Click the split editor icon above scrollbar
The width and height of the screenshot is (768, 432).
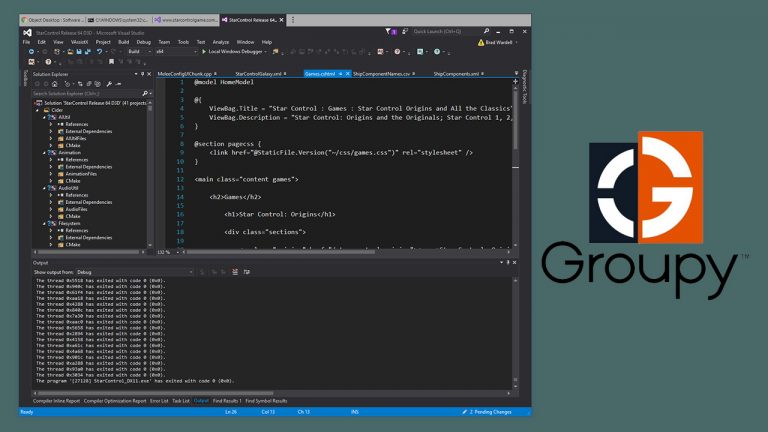point(515,81)
